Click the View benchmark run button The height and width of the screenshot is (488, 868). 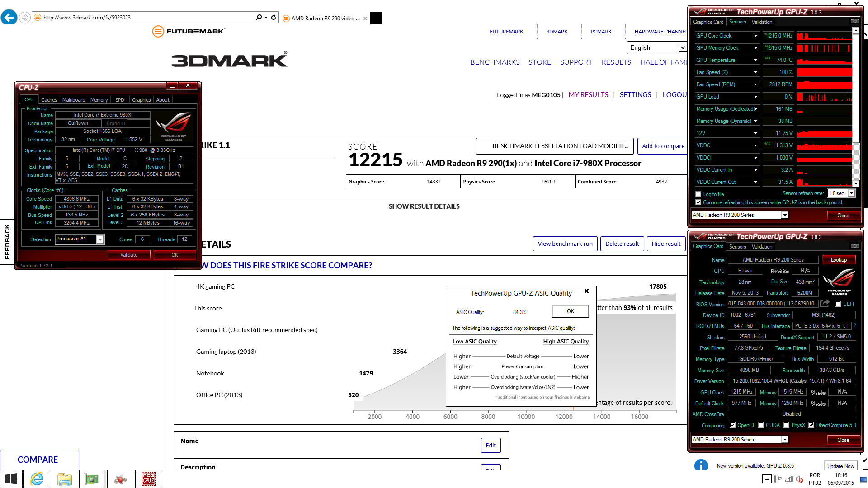(565, 244)
